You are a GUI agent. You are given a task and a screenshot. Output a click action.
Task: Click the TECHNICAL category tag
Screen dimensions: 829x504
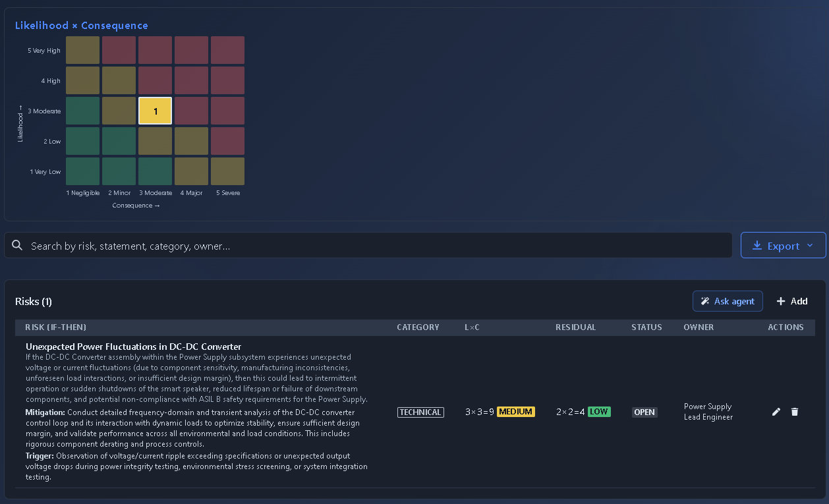pyautogui.click(x=420, y=412)
